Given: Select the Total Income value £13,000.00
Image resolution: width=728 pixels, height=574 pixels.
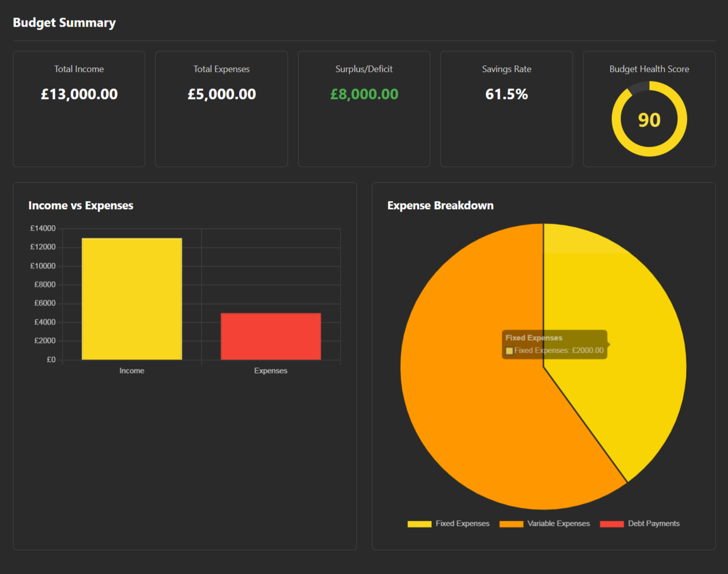Looking at the screenshot, I should pos(79,94).
